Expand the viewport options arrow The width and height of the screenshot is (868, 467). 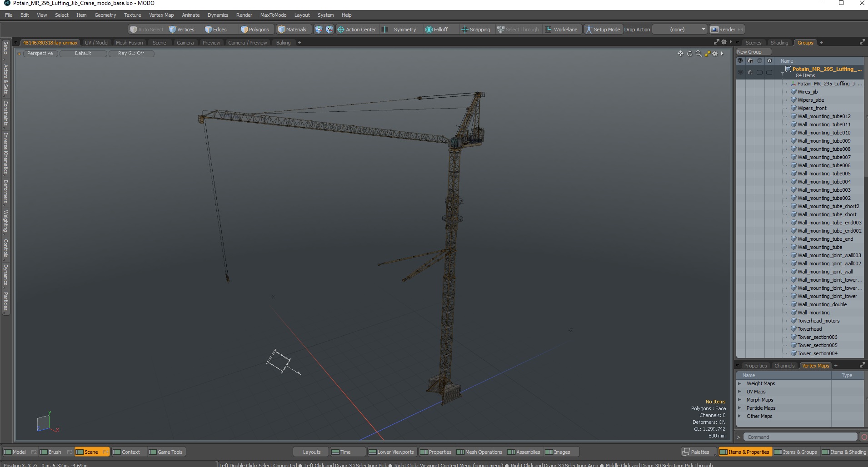point(722,54)
